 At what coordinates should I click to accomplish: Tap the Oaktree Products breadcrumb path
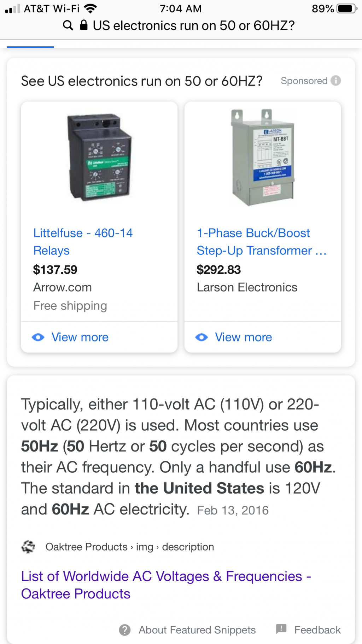point(130,547)
